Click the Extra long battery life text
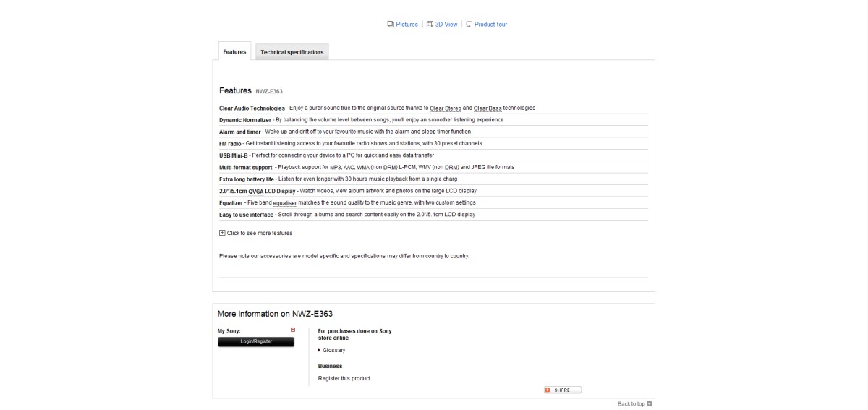Viewport: 868px width, 410px height. [247, 179]
